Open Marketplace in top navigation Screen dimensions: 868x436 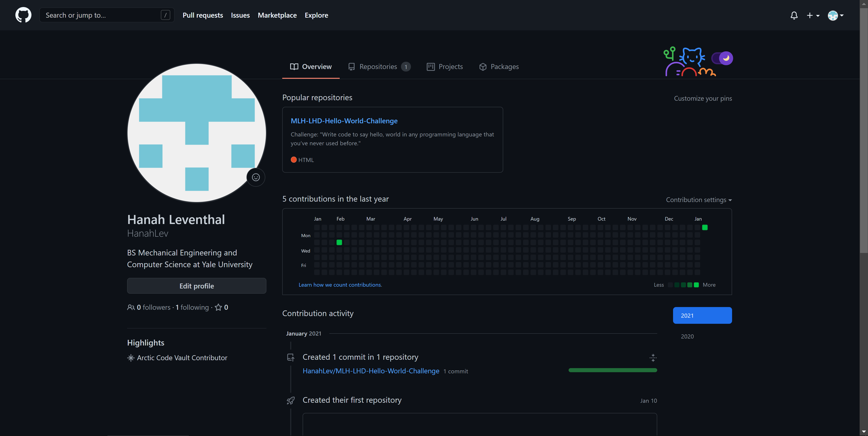pos(277,15)
